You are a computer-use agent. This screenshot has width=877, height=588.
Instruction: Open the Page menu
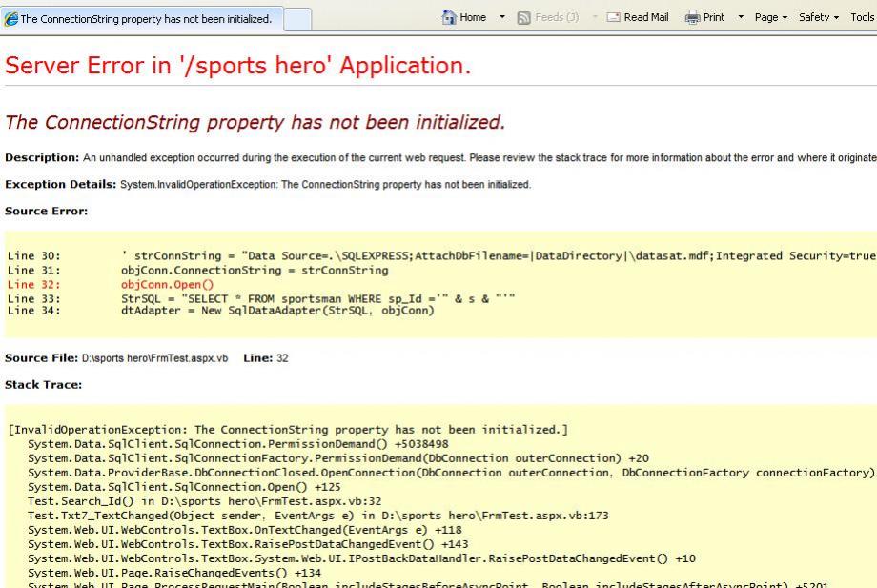[x=771, y=17]
